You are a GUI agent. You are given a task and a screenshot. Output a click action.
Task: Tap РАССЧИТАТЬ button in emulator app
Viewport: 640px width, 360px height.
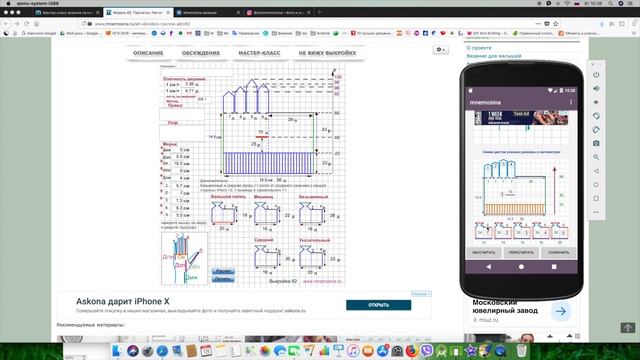tap(484, 253)
